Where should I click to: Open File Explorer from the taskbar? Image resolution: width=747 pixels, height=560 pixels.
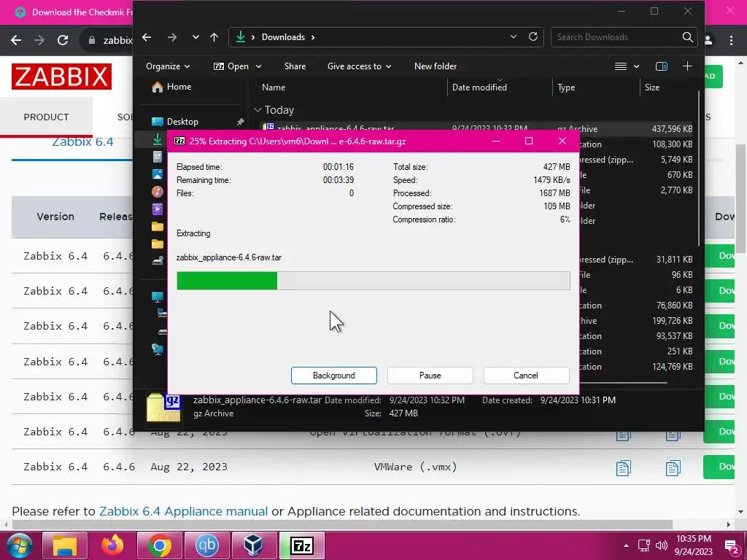click(65, 545)
